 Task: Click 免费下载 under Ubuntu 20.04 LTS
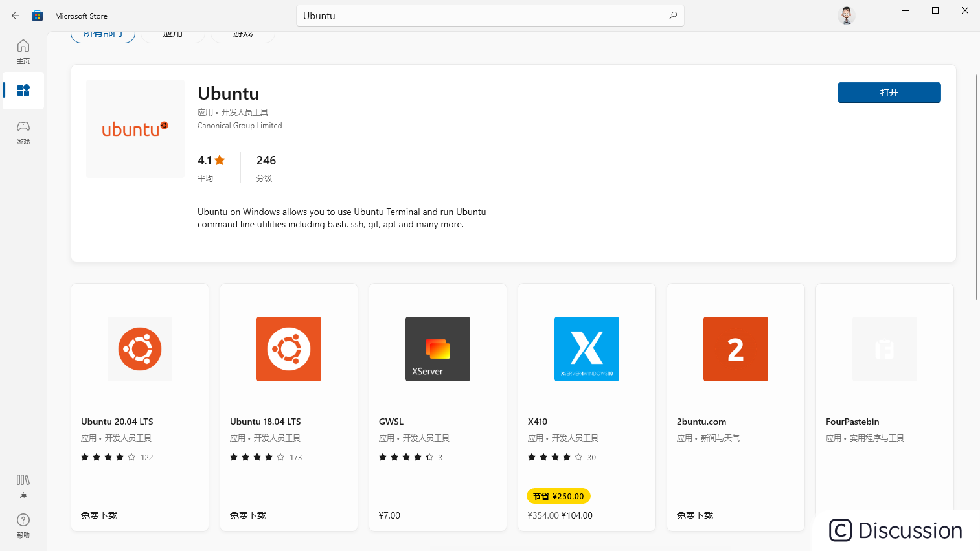pos(99,515)
